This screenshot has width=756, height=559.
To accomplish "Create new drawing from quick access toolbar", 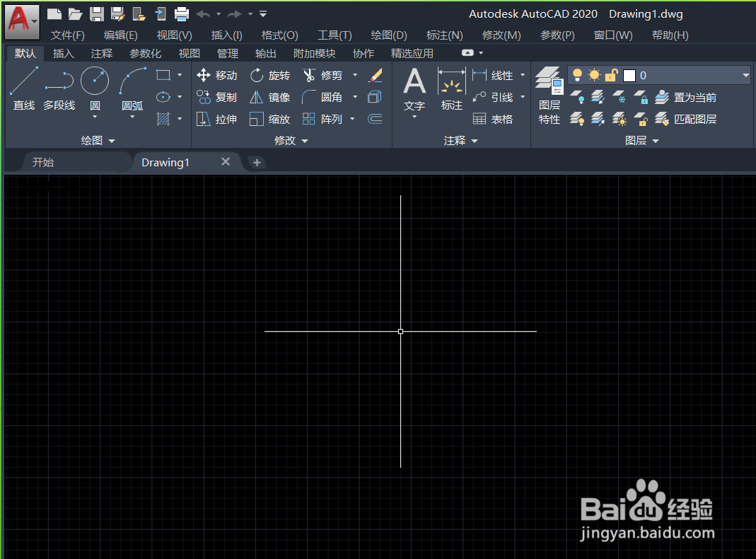I will click(54, 14).
